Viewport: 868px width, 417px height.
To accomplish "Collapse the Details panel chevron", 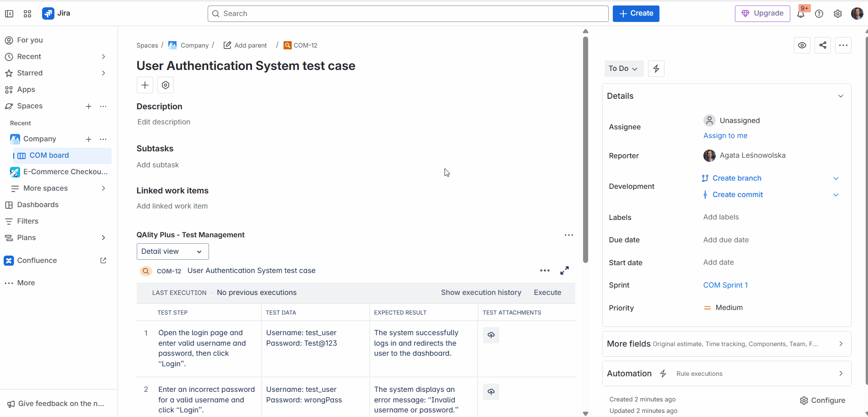I will click(841, 96).
